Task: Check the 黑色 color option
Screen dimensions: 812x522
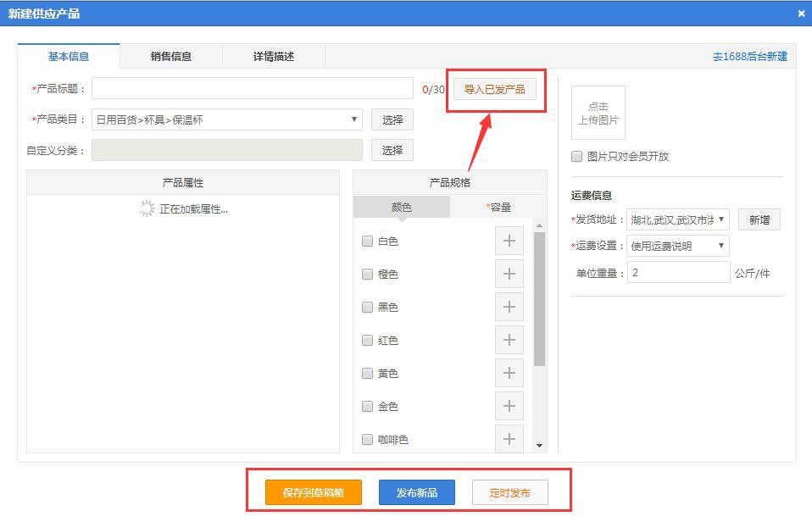Action: tap(367, 308)
